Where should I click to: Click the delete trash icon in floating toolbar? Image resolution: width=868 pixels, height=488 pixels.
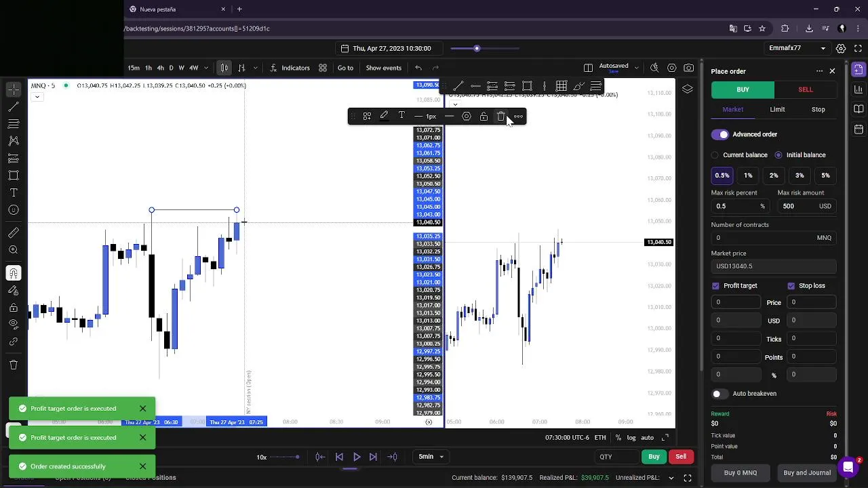click(x=501, y=117)
